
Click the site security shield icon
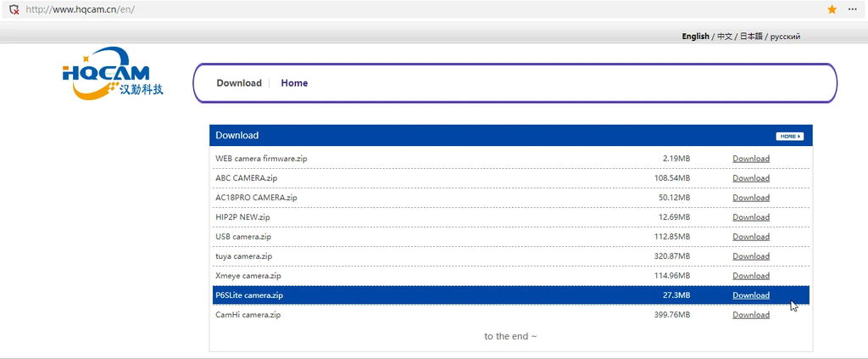(14, 9)
